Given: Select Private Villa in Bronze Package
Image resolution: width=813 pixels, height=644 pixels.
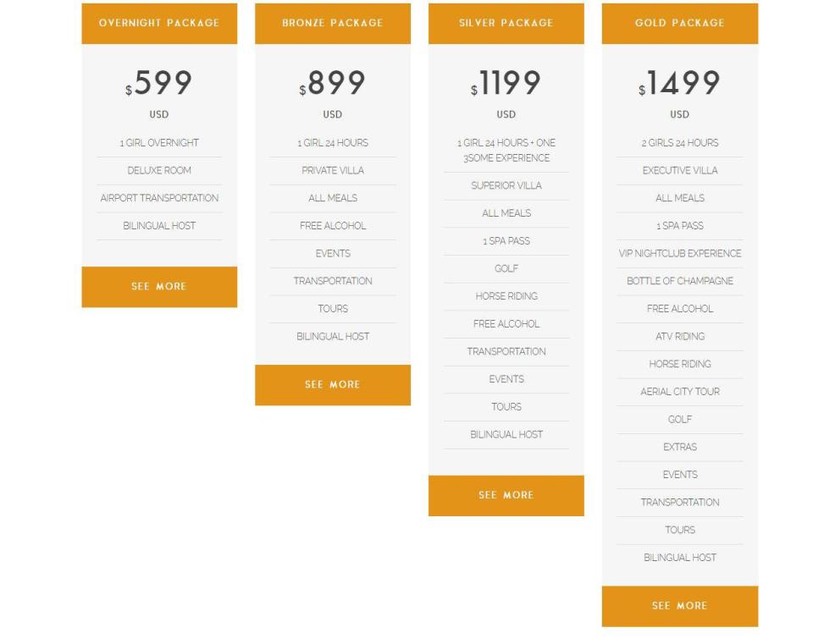Looking at the screenshot, I should [x=333, y=171].
